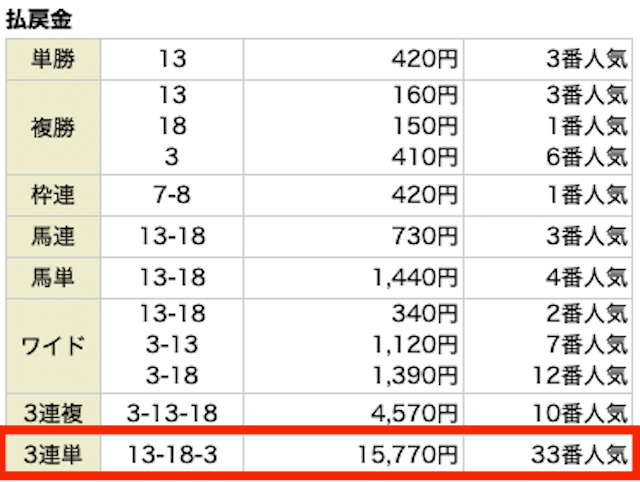Click the 7-8 枠連 combination

[x=172, y=195]
